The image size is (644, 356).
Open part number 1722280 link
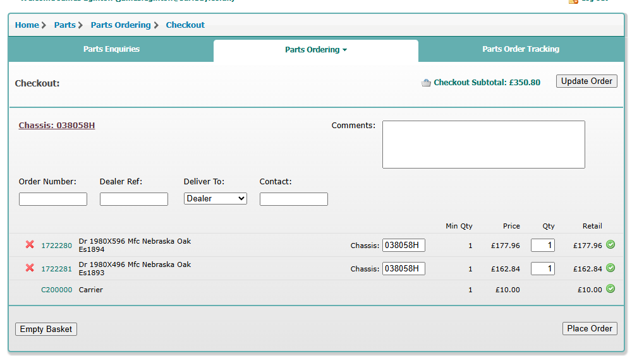point(56,246)
